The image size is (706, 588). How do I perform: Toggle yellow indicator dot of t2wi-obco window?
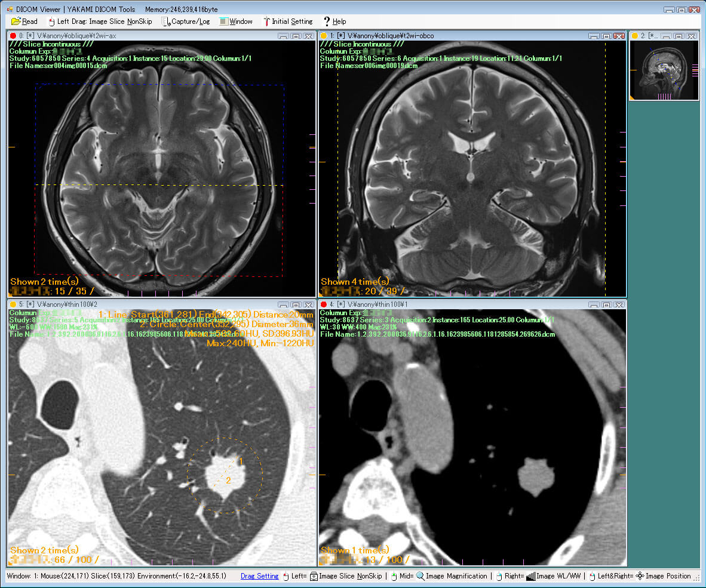324,36
